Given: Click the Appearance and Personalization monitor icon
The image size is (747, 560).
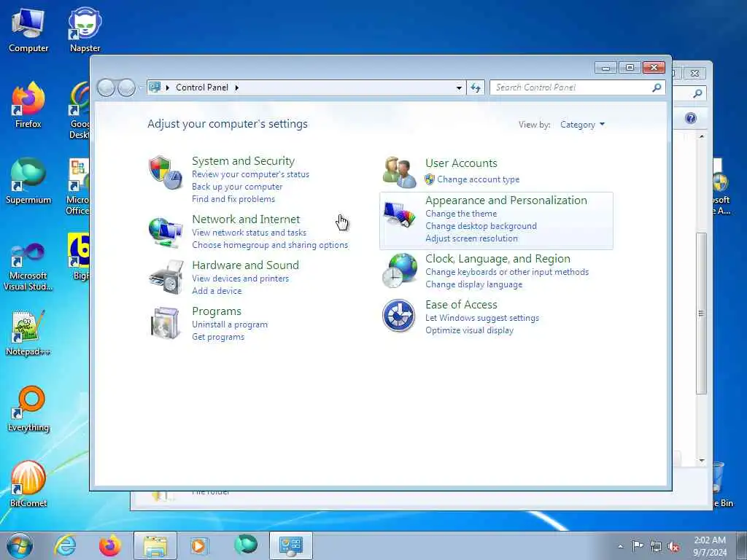Looking at the screenshot, I should pos(399,215).
